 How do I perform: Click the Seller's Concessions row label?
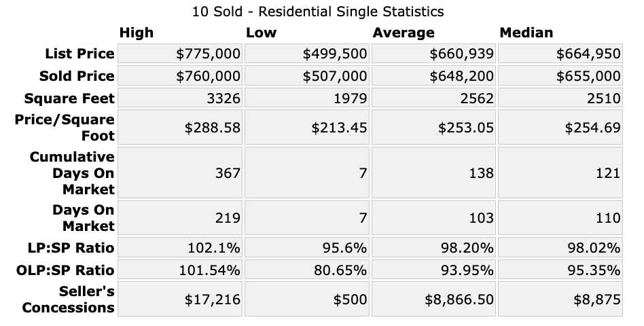68,300
